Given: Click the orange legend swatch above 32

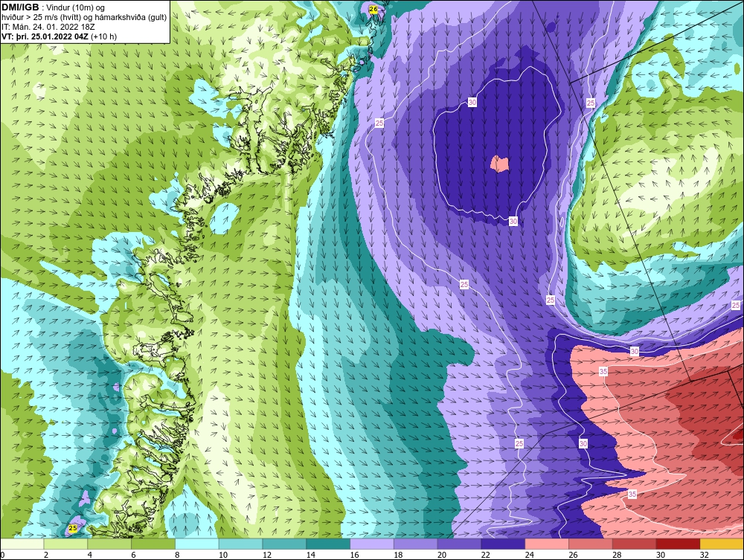Looking at the screenshot, I should click(722, 544).
